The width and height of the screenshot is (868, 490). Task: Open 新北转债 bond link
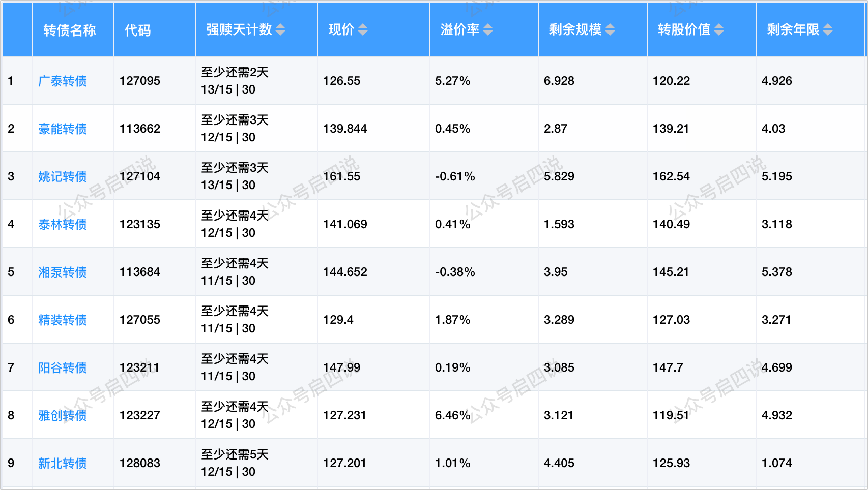point(63,463)
